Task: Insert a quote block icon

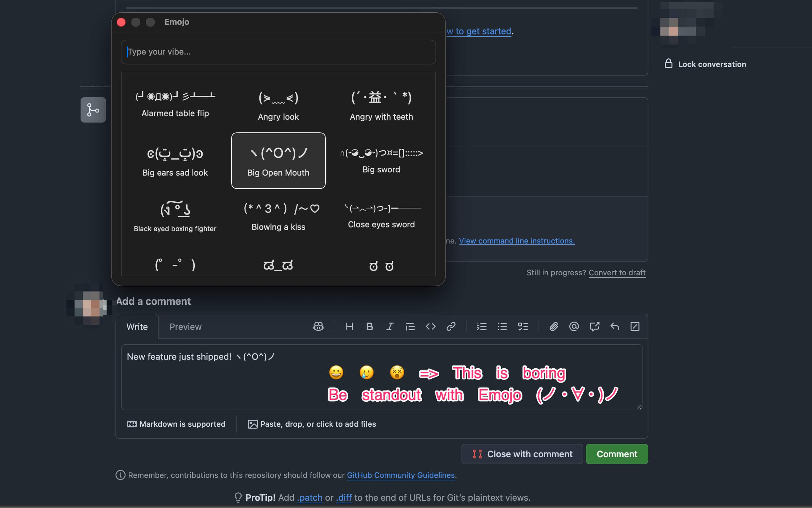Action: pos(410,327)
